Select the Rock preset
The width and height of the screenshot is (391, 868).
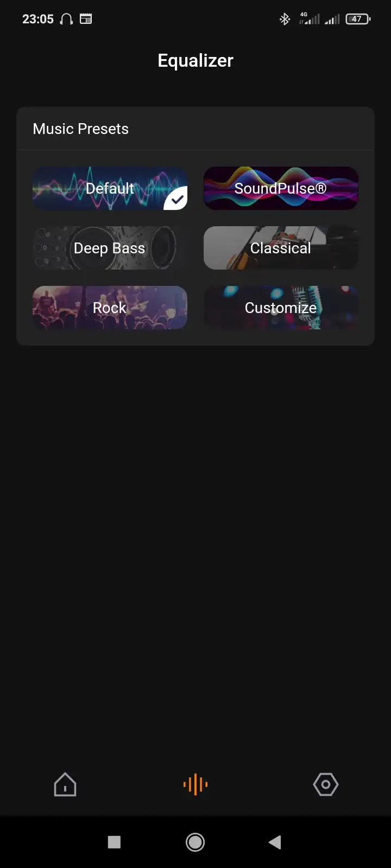(x=110, y=308)
